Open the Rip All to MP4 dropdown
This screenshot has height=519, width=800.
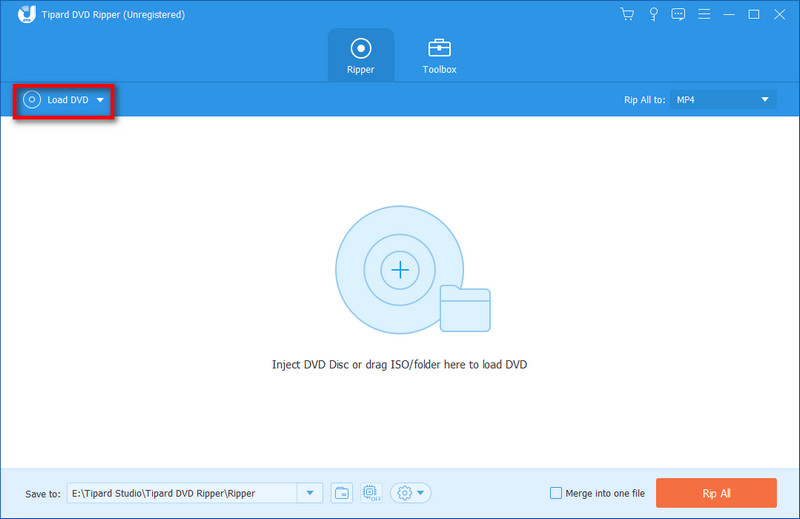722,100
